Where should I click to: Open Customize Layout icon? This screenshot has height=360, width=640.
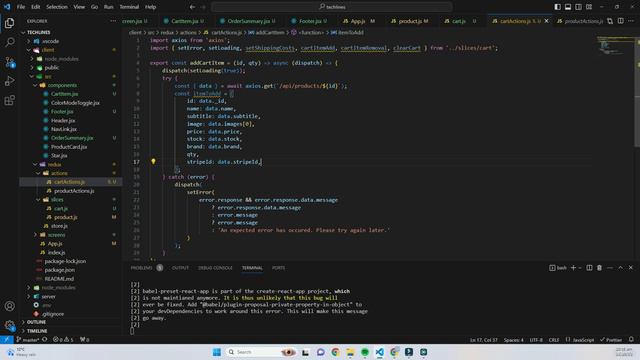[589, 7]
